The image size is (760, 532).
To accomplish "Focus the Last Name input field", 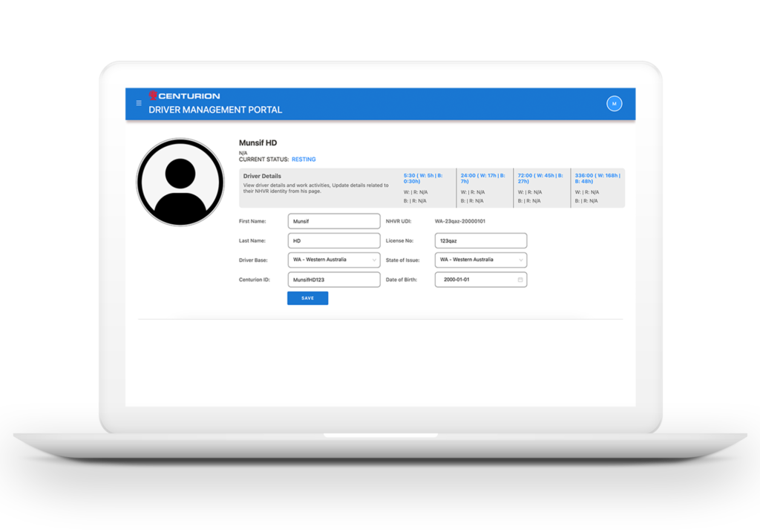I will pos(333,240).
